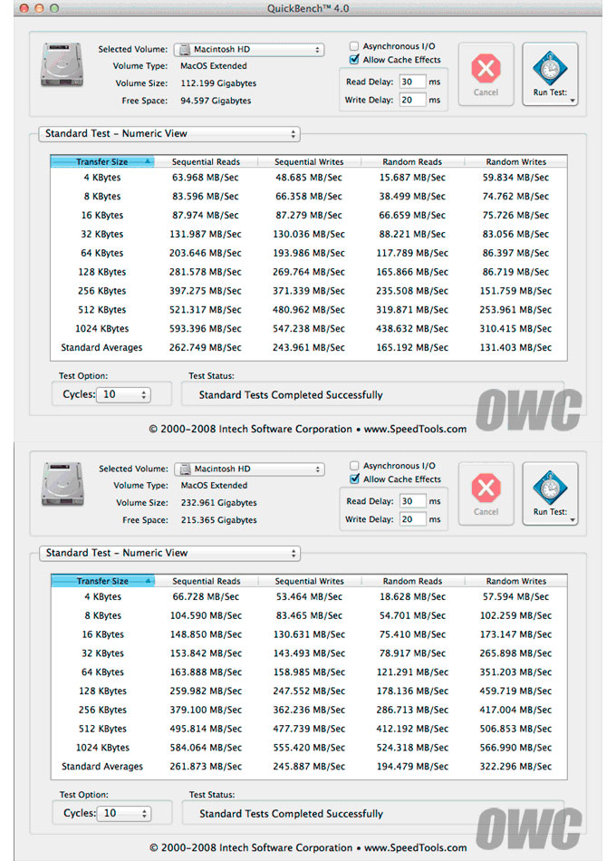Sort upper table by Sequential Reads header

206,162
